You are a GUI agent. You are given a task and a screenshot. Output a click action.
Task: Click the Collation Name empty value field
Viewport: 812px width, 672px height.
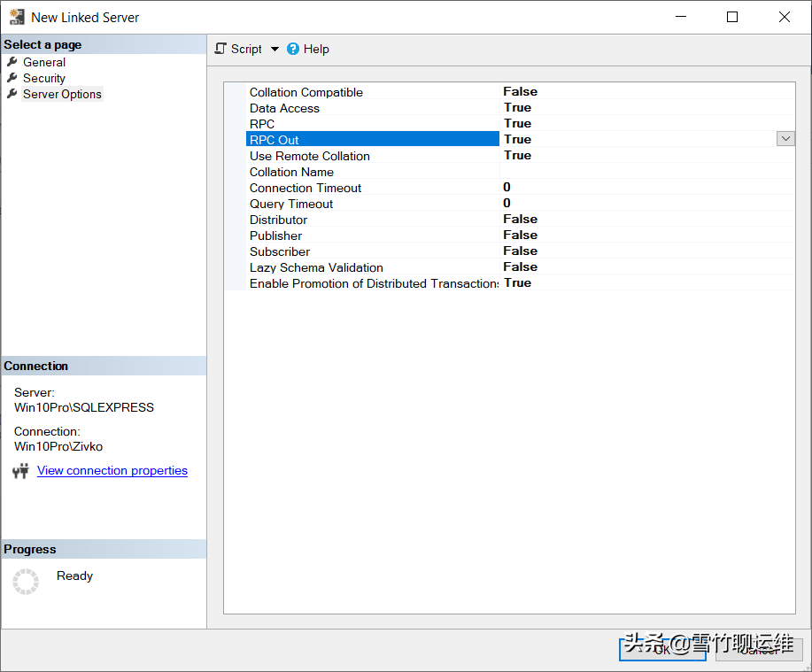(646, 172)
